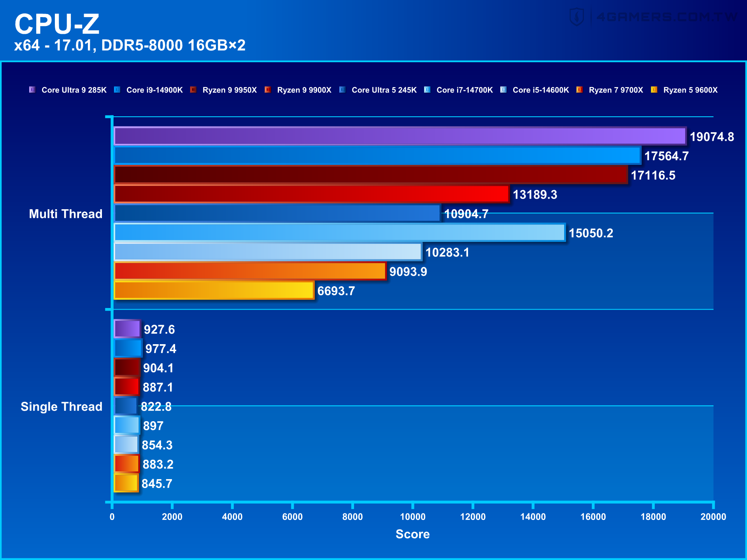This screenshot has width=747, height=560.
Task: Click the Ryzen 9 9900X legend swatch
Action: [268, 90]
